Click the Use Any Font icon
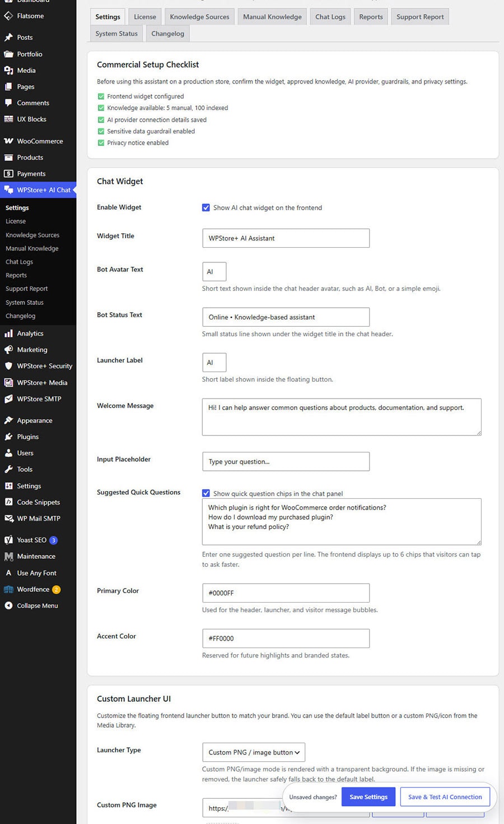 pos(8,573)
